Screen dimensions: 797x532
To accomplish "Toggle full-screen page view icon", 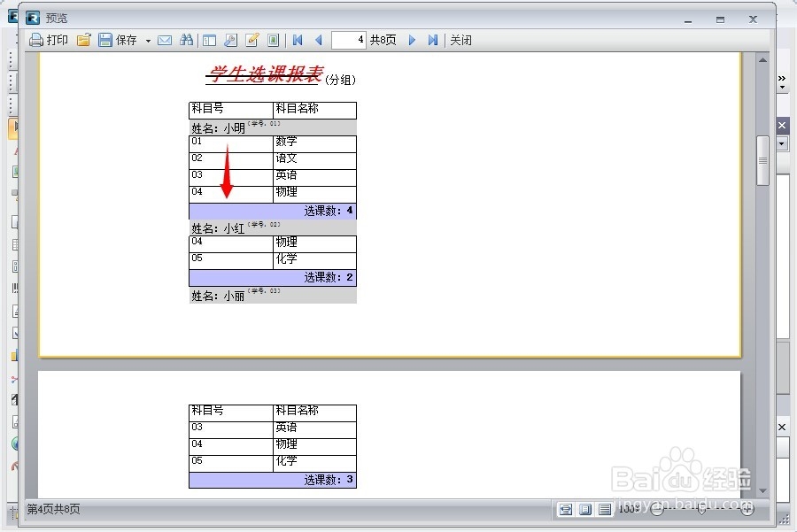I will pos(274,40).
